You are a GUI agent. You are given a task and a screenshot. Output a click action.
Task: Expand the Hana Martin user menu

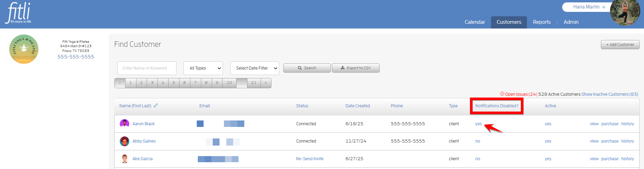(x=589, y=7)
